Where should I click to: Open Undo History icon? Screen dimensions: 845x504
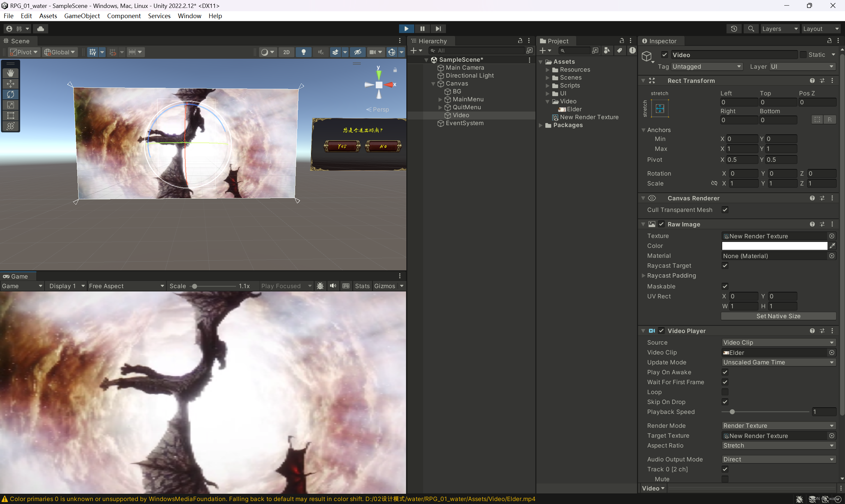734,29
